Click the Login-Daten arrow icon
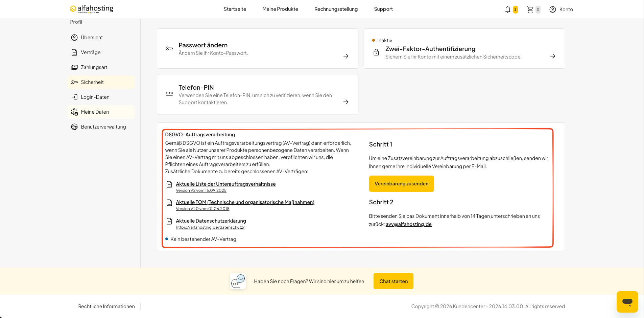Screen dimensions: 644x318 (x=74, y=97)
